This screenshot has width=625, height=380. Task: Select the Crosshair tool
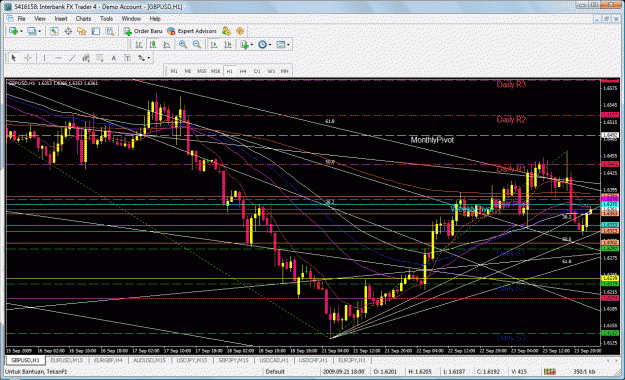[x=28, y=58]
